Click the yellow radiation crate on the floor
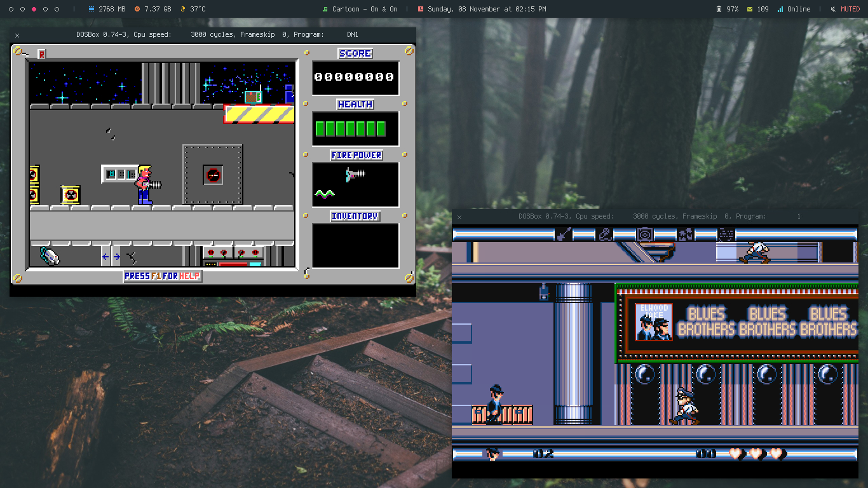Viewport: 868px width, 488px height. click(x=70, y=195)
